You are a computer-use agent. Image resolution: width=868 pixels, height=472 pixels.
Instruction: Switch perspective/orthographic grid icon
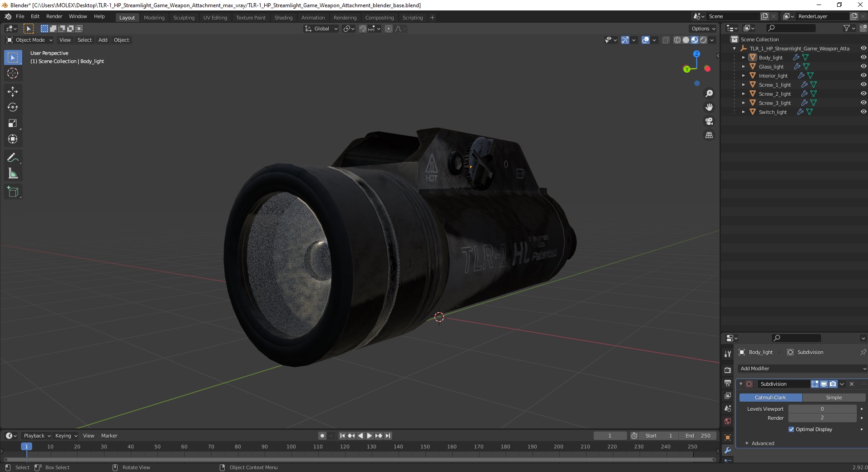point(709,135)
